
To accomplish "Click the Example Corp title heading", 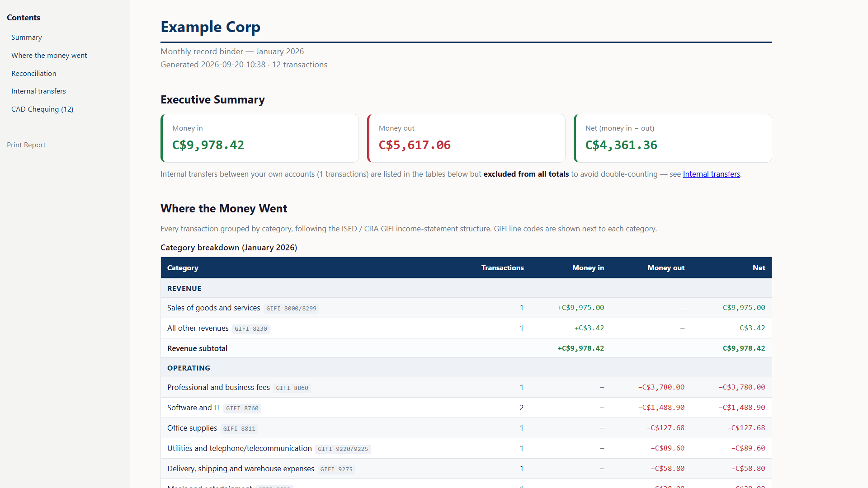I will pyautogui.click(x=210, y=27).
